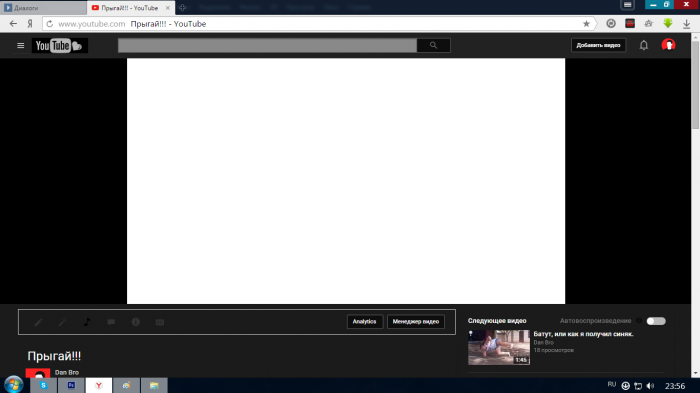Open the browser downloads arrow icon
This screenshot has width=700, height=393.
tap(687, 24)
